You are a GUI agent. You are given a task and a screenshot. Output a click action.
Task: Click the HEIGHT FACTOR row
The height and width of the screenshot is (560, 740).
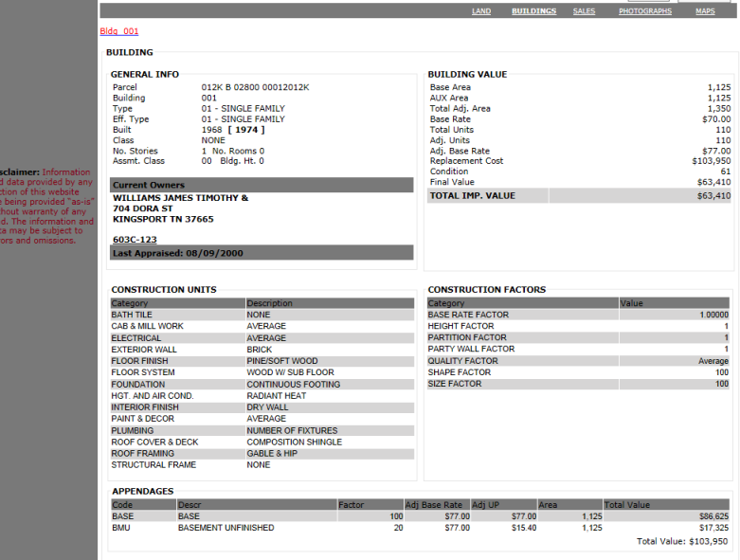pos(578,326)
